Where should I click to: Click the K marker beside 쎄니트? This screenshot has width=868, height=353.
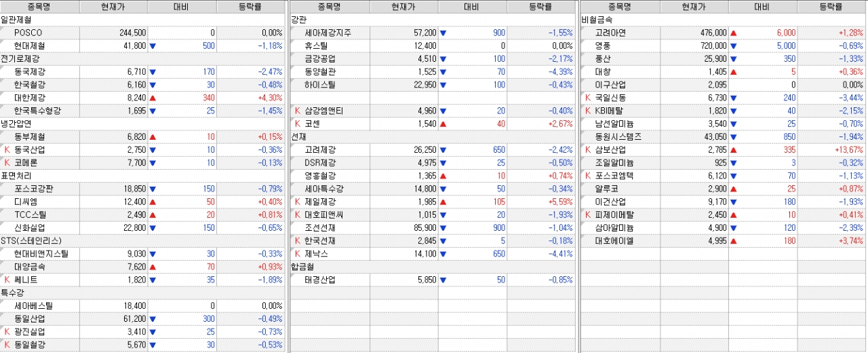[x=7, y=280]
